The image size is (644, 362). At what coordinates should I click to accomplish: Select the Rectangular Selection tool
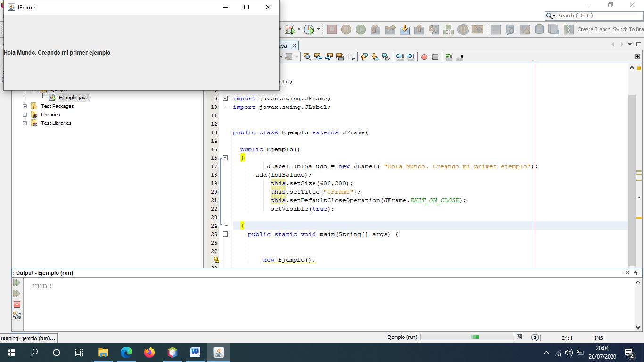tap(350, 57)
